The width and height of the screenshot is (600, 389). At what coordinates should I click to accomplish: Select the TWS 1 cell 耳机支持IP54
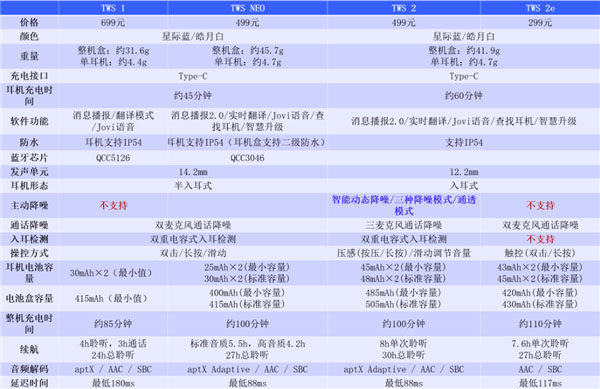pos(113,143)
